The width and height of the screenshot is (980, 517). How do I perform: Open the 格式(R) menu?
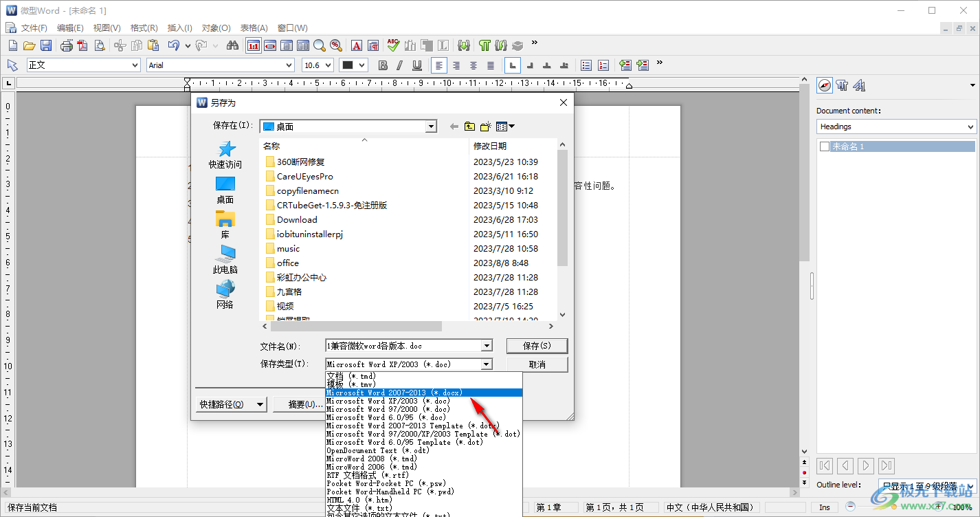[x=144, y=27]
